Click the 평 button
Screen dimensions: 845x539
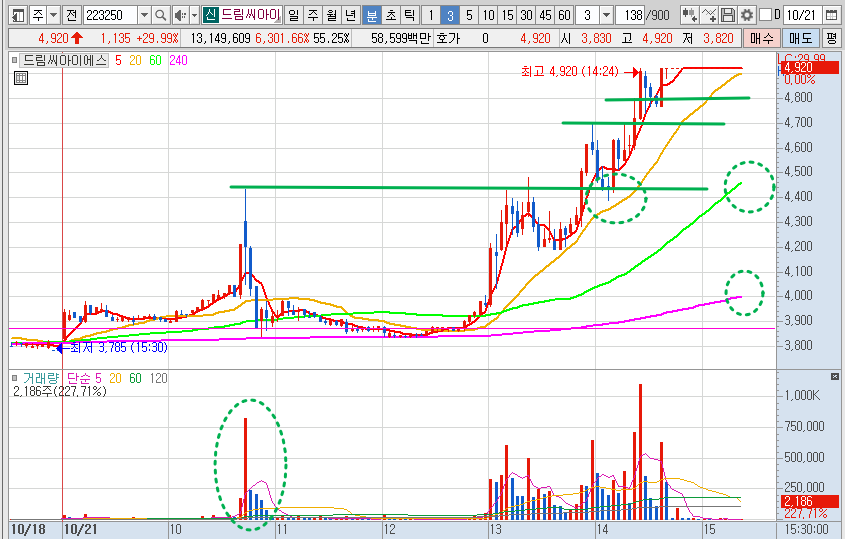(x=832, y=38)
